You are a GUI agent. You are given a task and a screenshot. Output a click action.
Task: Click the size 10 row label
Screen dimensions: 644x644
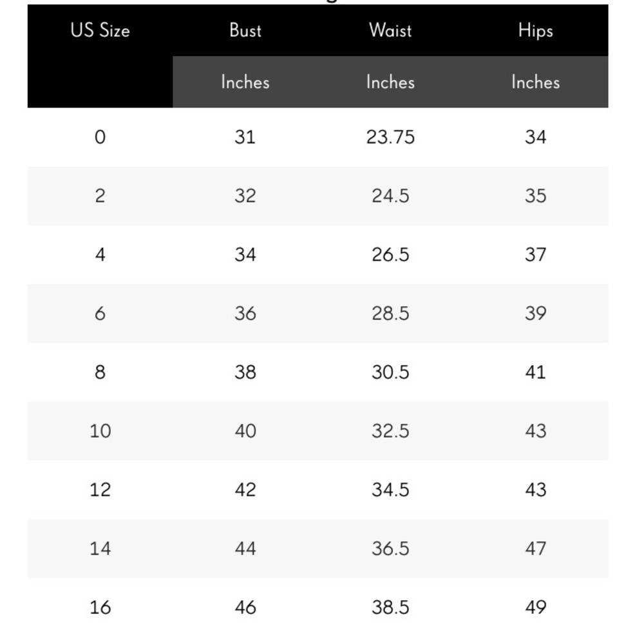click(100, 431)
